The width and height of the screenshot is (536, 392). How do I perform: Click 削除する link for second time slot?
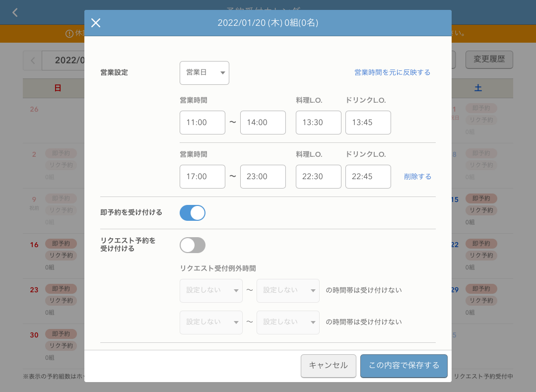417,177
